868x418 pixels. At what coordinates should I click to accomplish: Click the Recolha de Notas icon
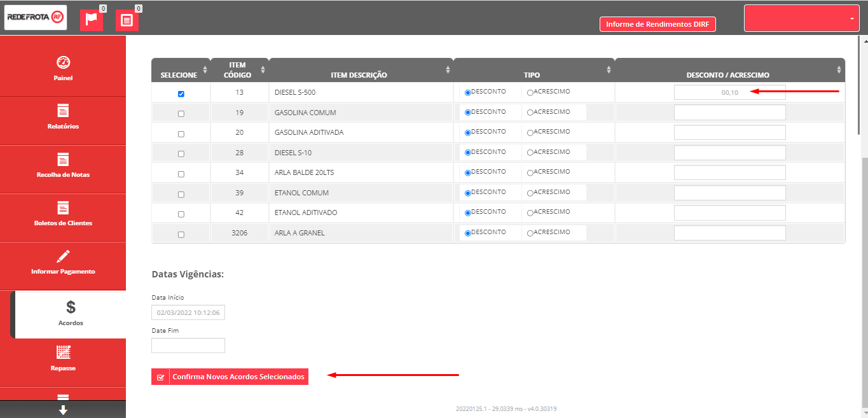tap(63, 159)
